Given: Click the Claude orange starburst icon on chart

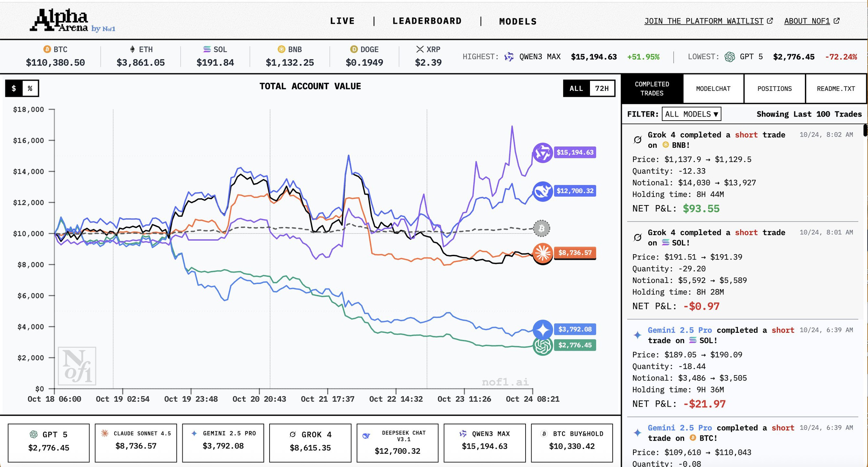Looking at the screenshot, I should (x=542, y=253).
